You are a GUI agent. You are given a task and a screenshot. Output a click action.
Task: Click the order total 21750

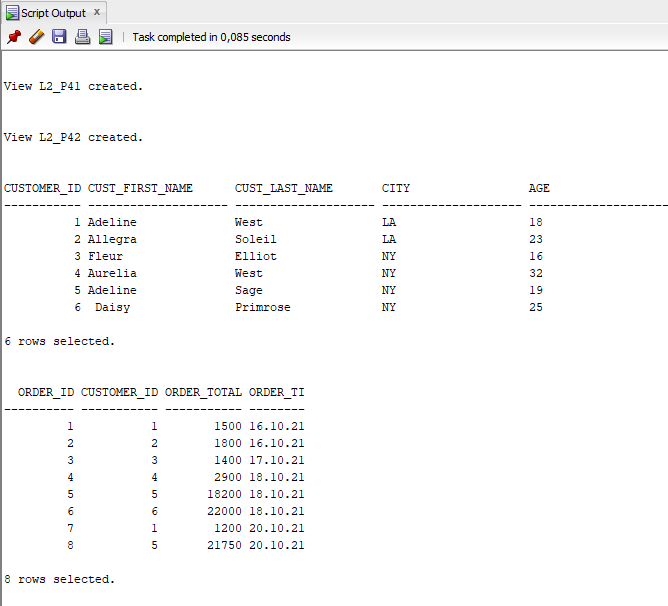click(225, 546)
